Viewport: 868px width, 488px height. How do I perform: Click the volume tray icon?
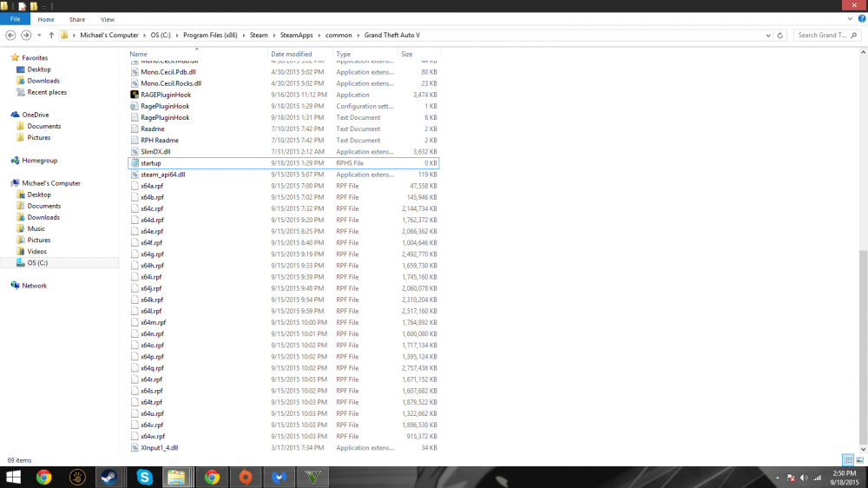click(x=804, y=478)
